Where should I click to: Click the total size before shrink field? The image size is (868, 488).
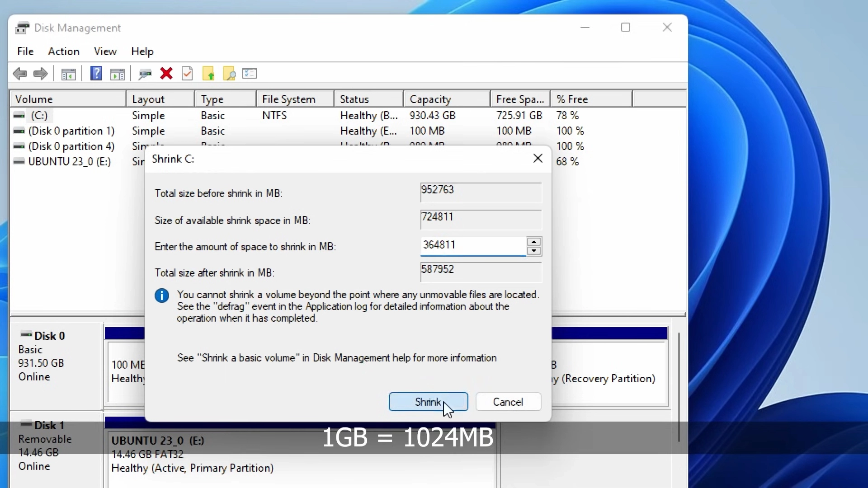click(481, 193)
